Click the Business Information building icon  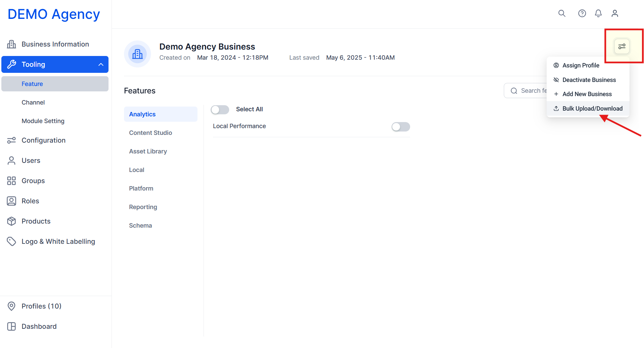11,44
